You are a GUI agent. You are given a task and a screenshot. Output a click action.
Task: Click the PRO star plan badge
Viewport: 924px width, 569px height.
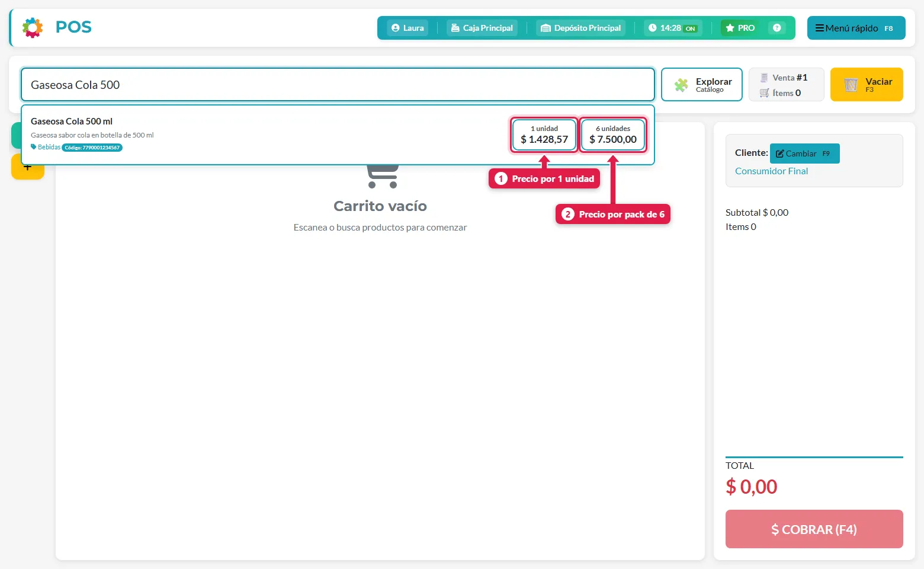pyautogui.click(x=740, y=28)
